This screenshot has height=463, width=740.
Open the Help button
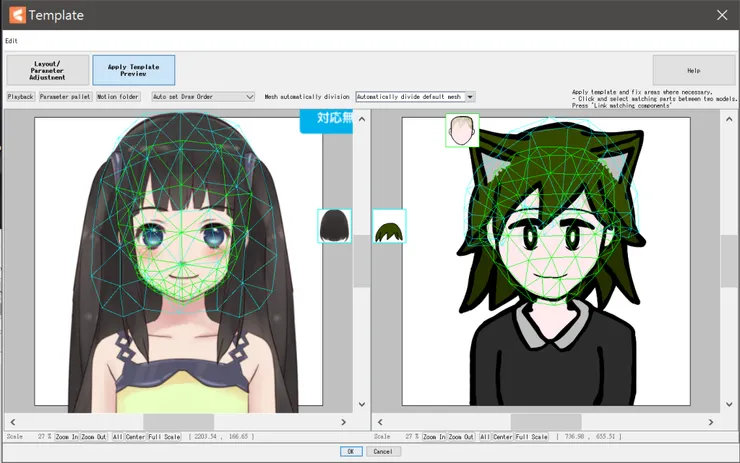click(693, 70)
